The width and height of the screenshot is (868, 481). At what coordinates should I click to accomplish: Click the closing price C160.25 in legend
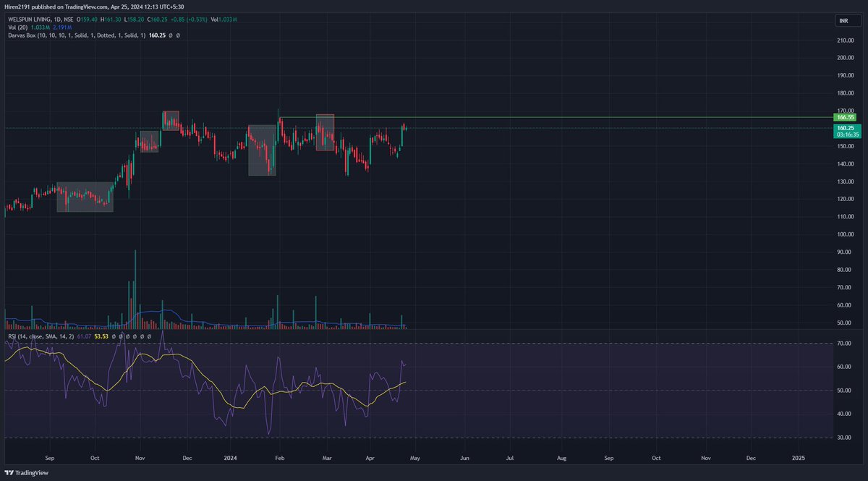(x=157, y=20)
